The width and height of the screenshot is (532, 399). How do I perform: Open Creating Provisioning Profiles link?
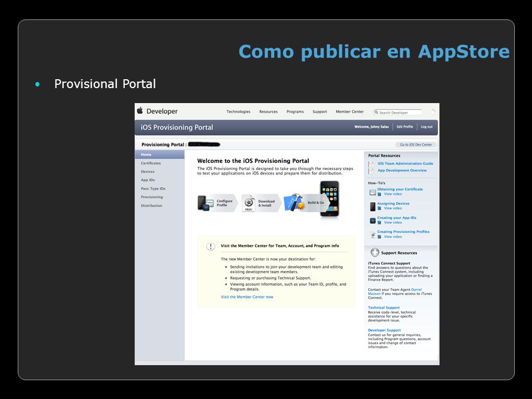pos(403,232)
